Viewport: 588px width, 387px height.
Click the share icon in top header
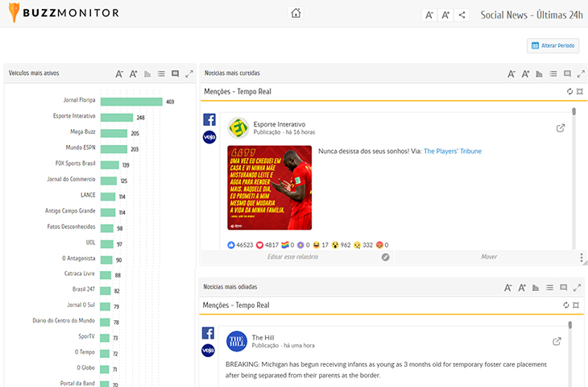(x=462, y=15)
